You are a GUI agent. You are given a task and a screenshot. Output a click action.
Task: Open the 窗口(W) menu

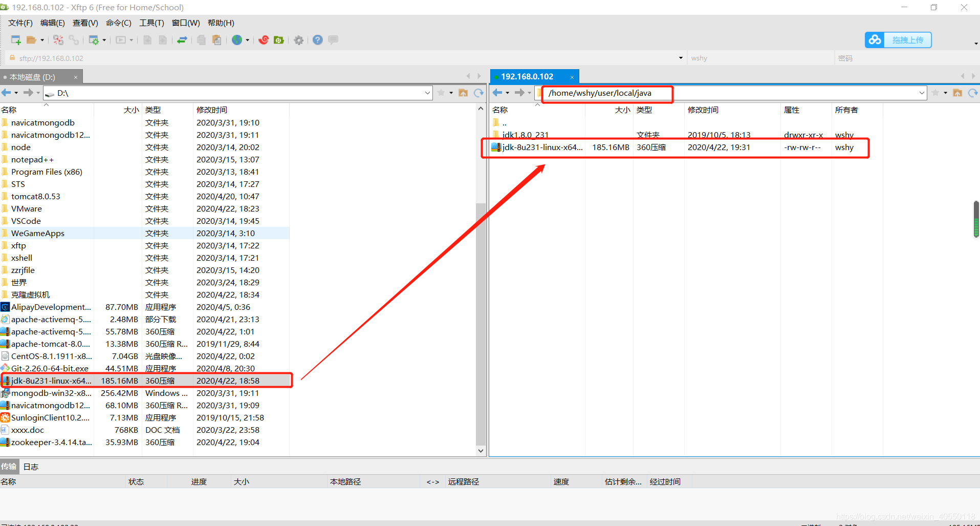[x=186, y=23]
